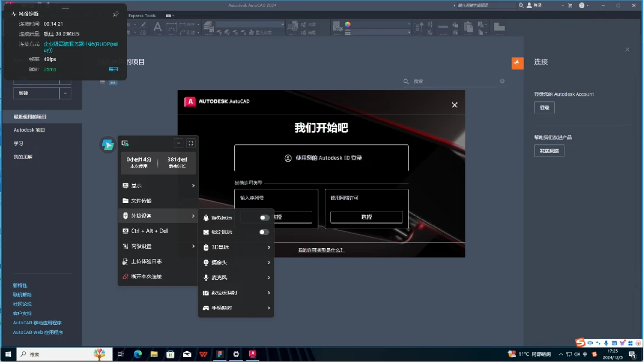The width and height of the screenshot is (644, 362).
Task: Switch recent projects to grid view
Action: pos(113,82)
